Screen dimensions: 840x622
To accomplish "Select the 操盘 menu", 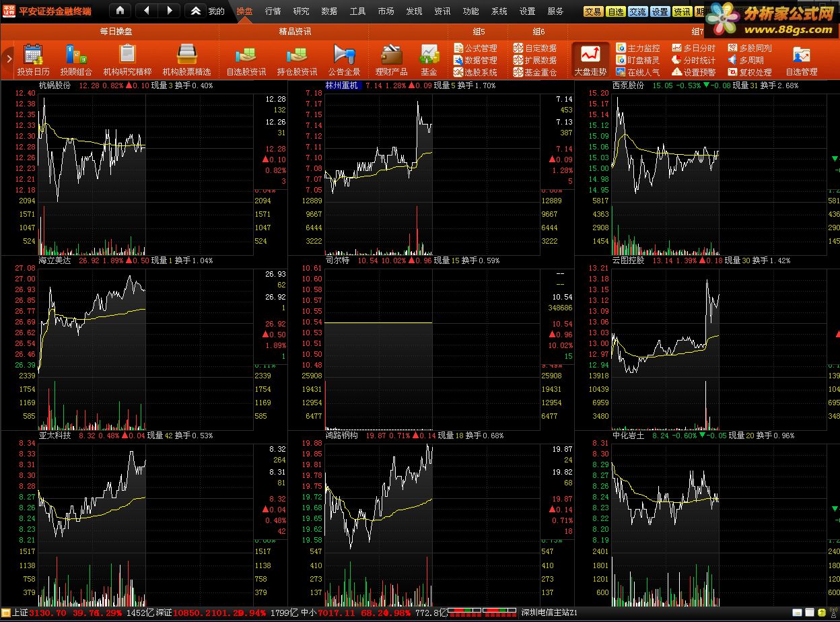I will [244, 11].
